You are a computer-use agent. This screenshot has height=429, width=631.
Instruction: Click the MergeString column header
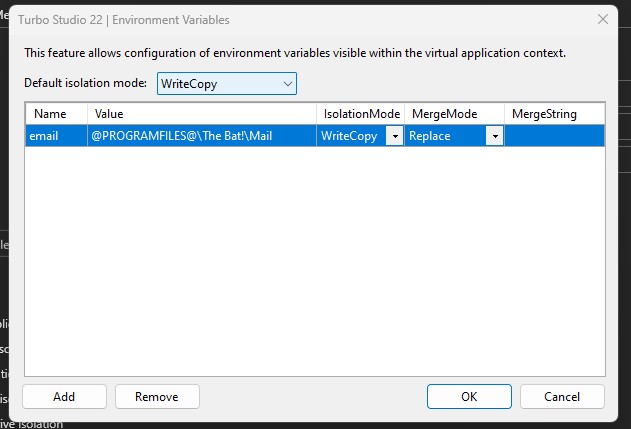(x=554, y=114)
